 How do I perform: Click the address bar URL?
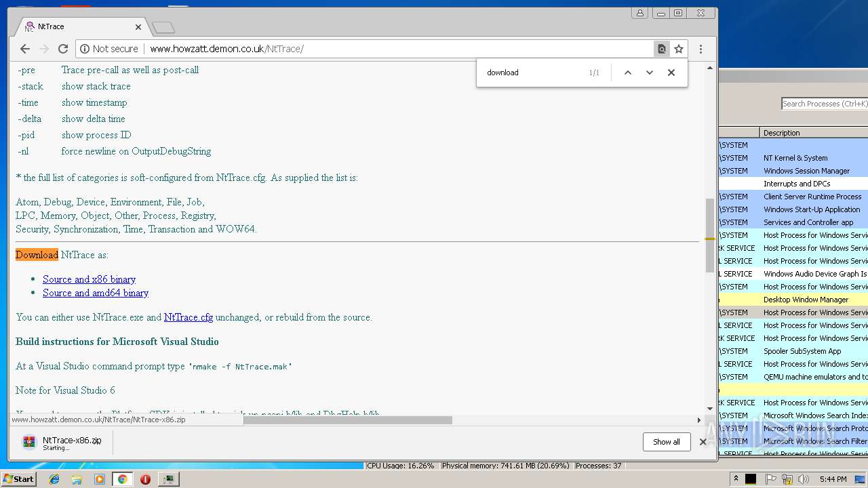(226, 49)
